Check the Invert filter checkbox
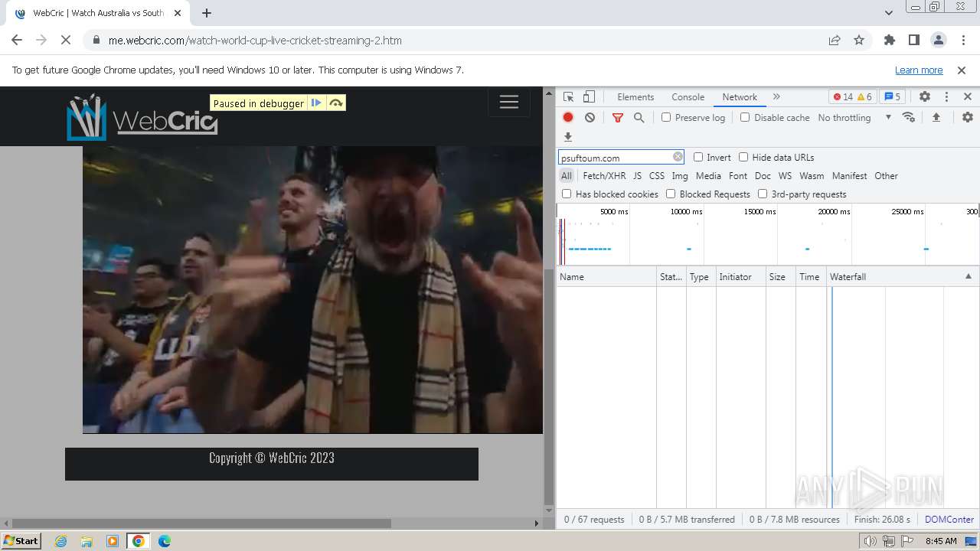This screenshot has height=551, width=980. 698,157
